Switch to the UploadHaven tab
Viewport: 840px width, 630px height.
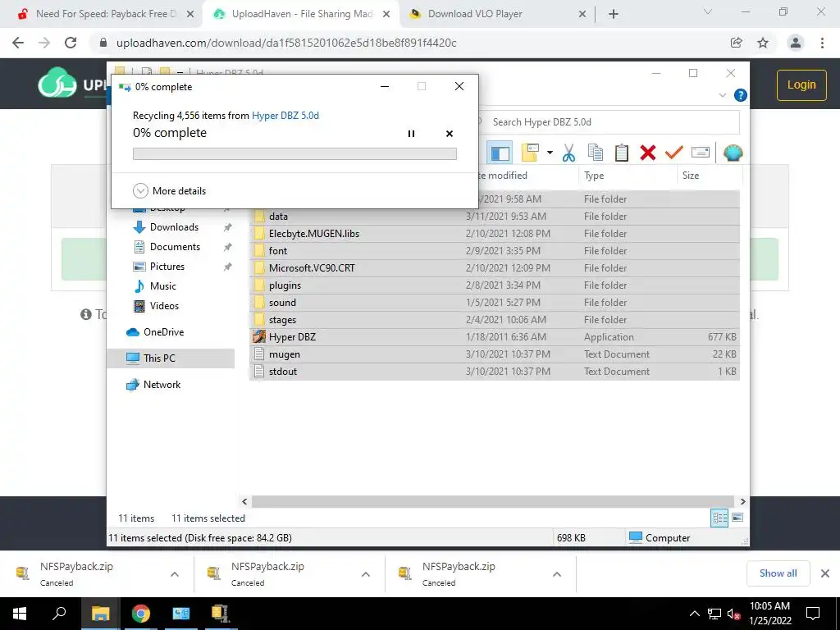click(302, 14)
